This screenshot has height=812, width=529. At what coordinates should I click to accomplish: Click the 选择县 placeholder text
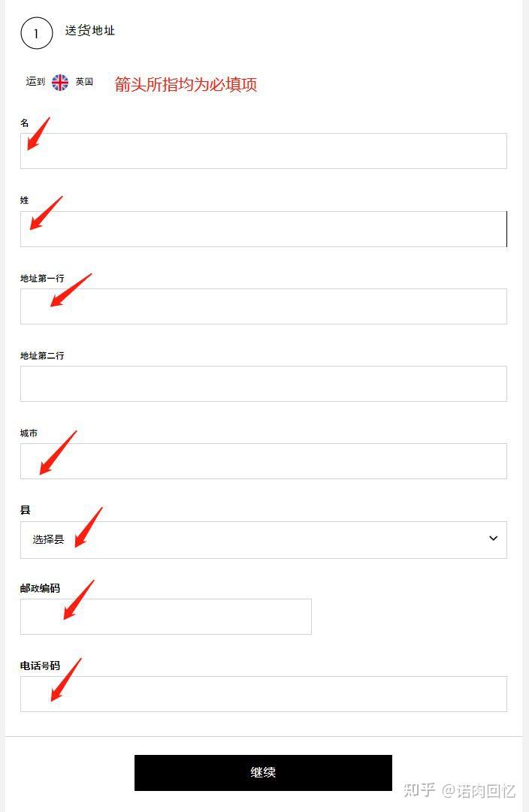tap(48, 539)
